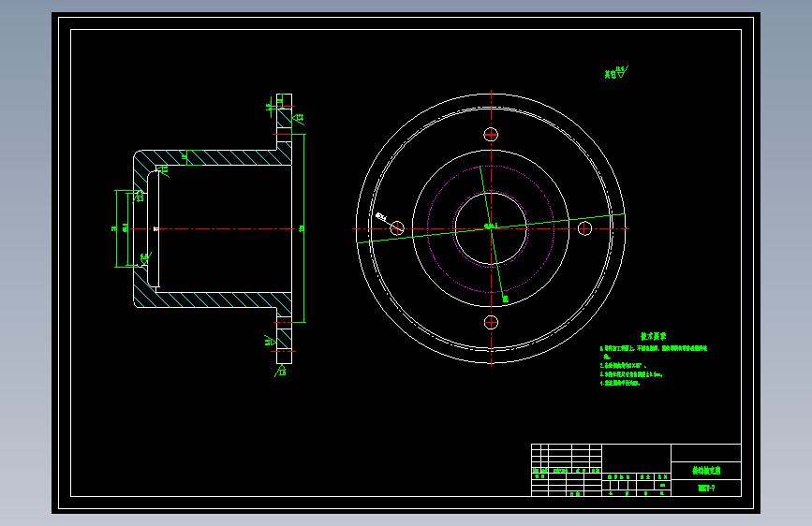Viewport: 812px width, 526px height.
Task: Select vertical dimension text right of section view
Action: pos(302,228)
